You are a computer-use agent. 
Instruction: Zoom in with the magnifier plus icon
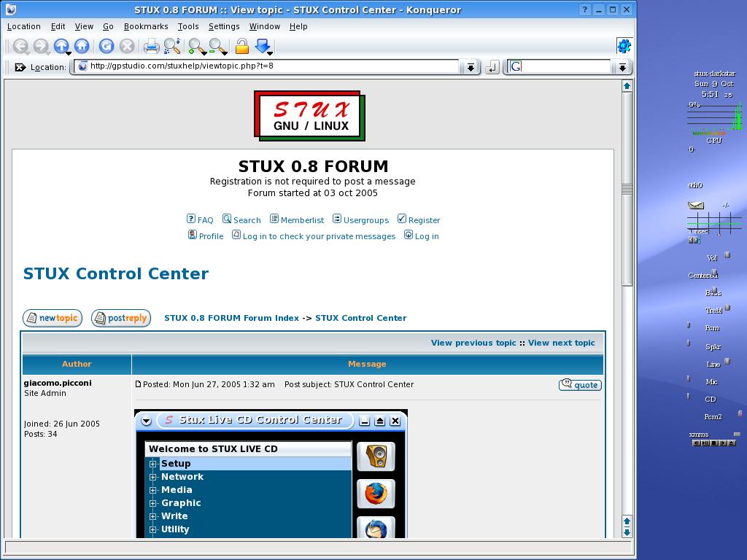(x=196, y=46)
